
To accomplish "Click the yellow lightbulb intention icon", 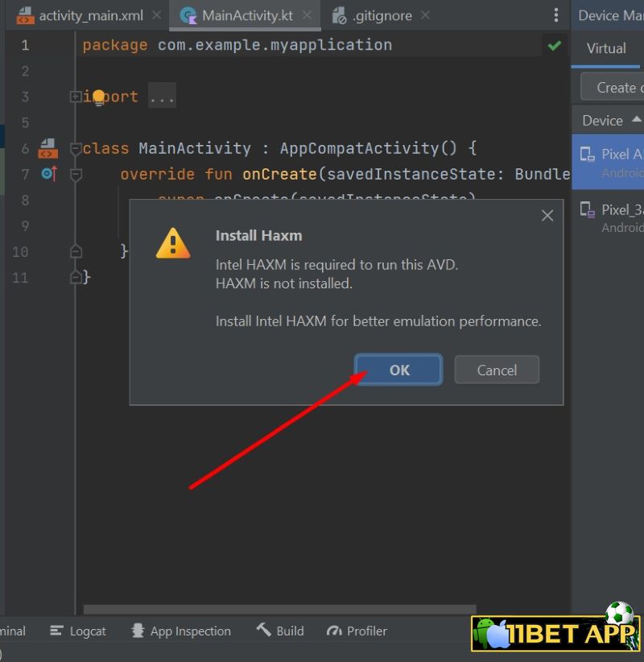I will coord(99,97).
